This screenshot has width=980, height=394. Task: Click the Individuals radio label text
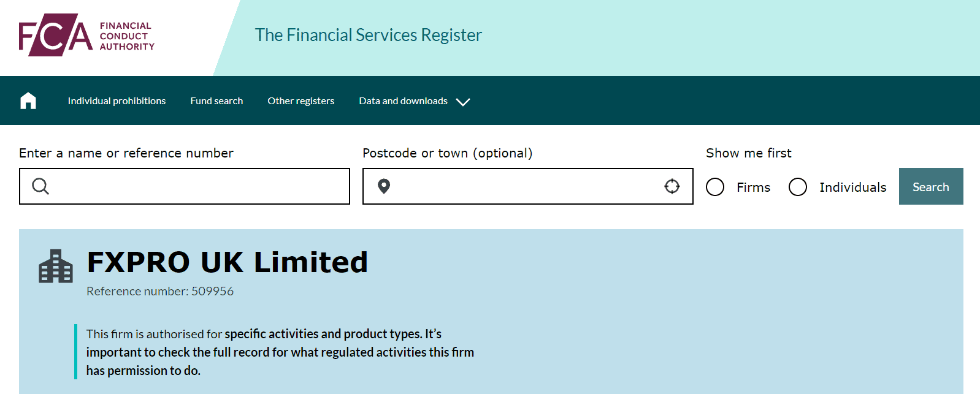pyautogui.click(x=852, y=188)
